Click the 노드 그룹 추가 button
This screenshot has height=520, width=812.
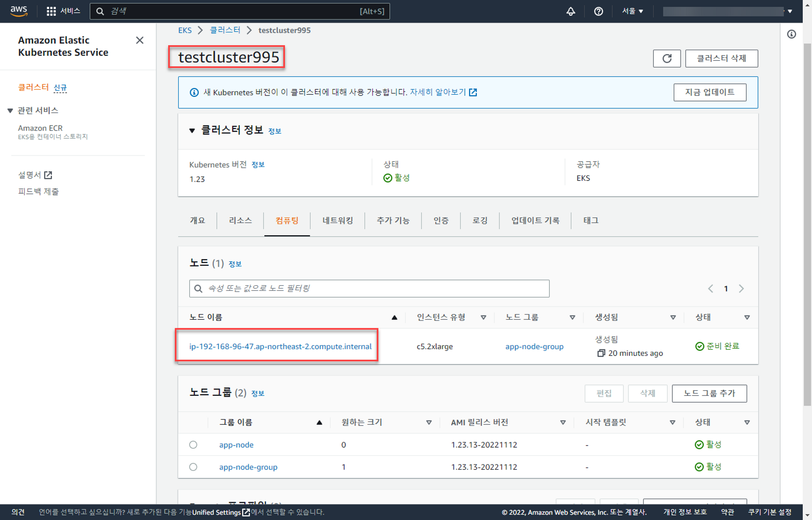point(709,393)
